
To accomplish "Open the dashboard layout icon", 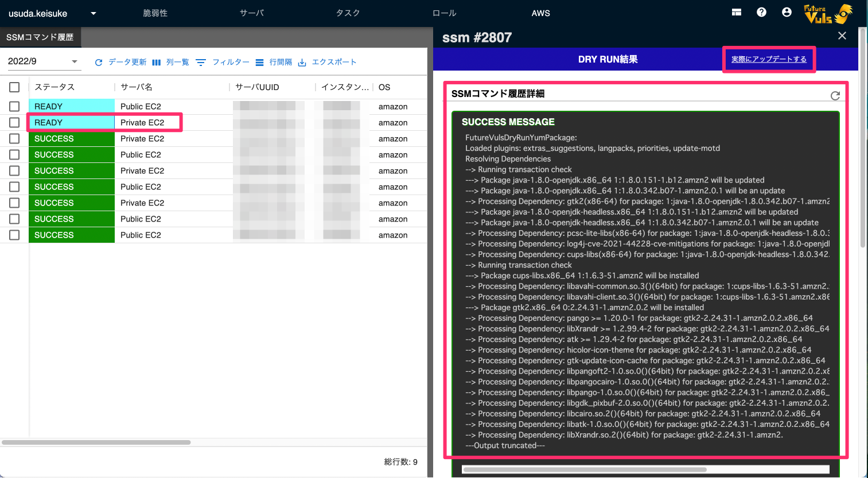I will pos(737,11).
